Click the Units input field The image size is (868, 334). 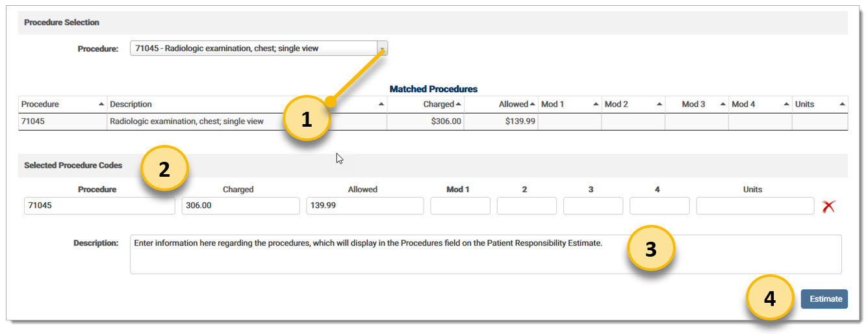(754, 206)
